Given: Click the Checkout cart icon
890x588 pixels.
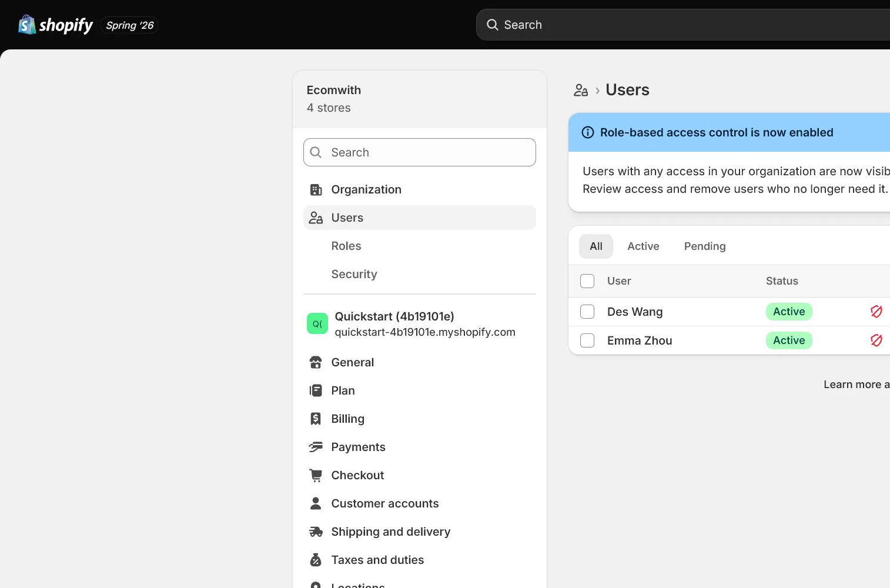Looking at the screenshot, I should [x=316, y=475].
